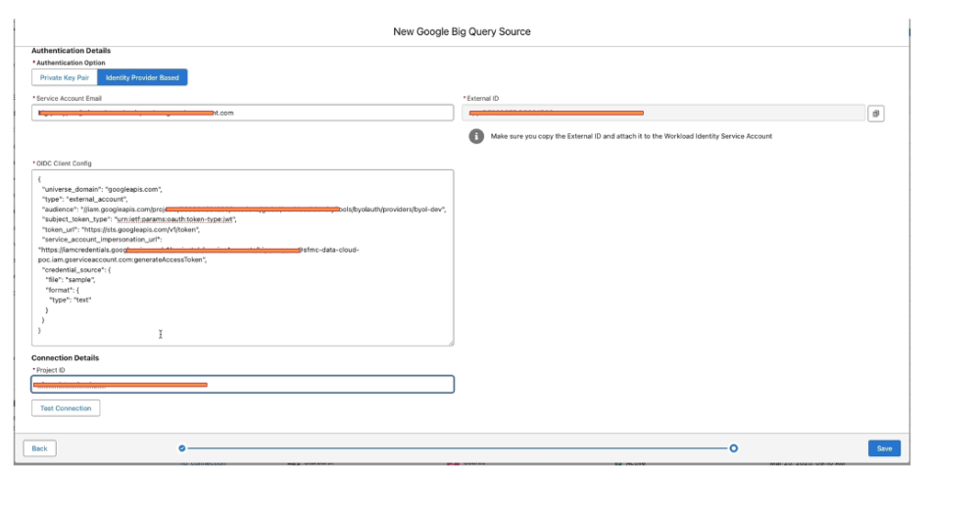The height and width of the screenshot is (514, 980).
Task: Click the completed first step progress marker
Action: (182, 448)
